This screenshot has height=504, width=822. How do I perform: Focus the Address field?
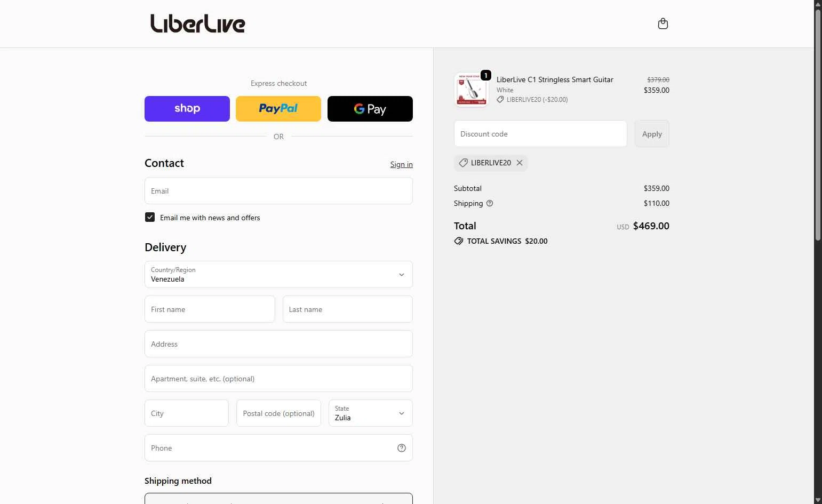278,344
